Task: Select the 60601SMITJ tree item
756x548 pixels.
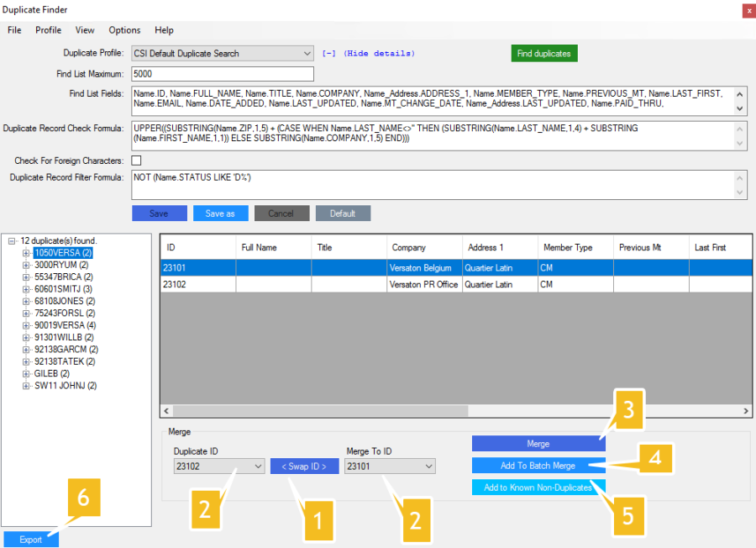Action: 63,289
